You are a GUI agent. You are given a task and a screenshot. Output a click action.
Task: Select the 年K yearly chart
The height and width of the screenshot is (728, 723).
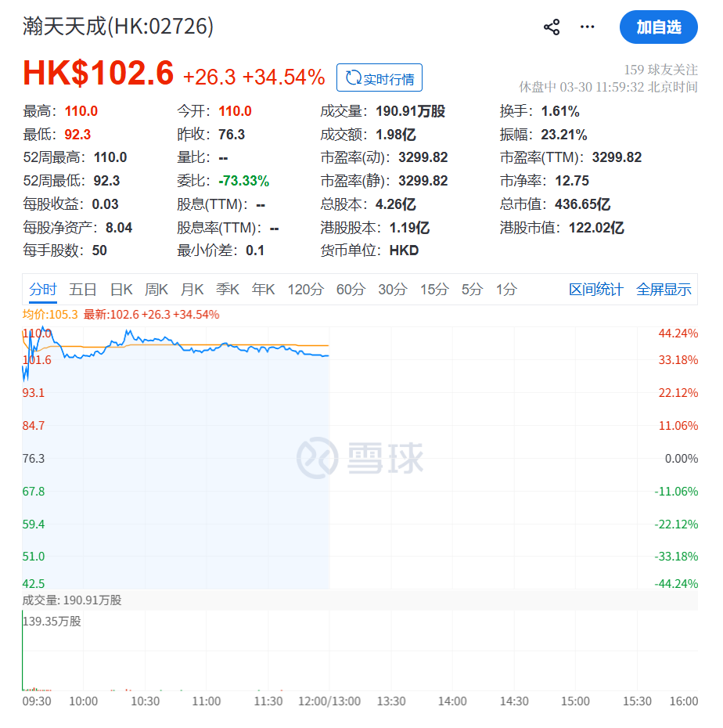coord(262,289)
